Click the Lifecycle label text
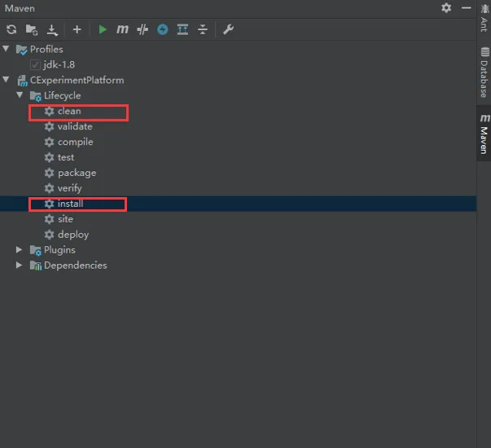Viewport: 491px width, 448px height. point(63,95)
